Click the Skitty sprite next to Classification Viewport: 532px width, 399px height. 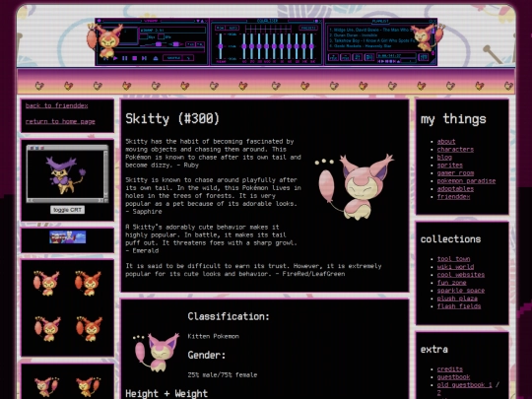(x=157, y=353)
